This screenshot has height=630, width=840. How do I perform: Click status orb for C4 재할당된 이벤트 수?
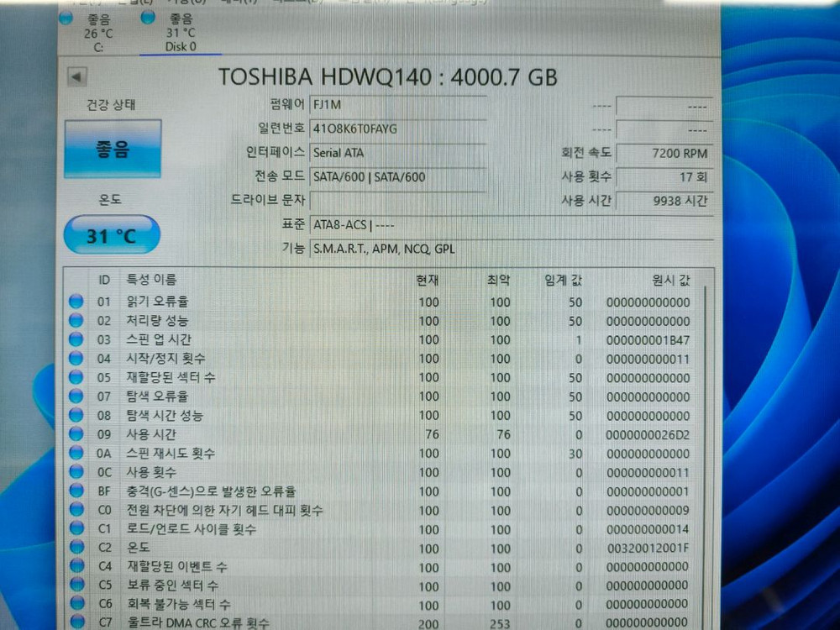[x=77, y=566]
